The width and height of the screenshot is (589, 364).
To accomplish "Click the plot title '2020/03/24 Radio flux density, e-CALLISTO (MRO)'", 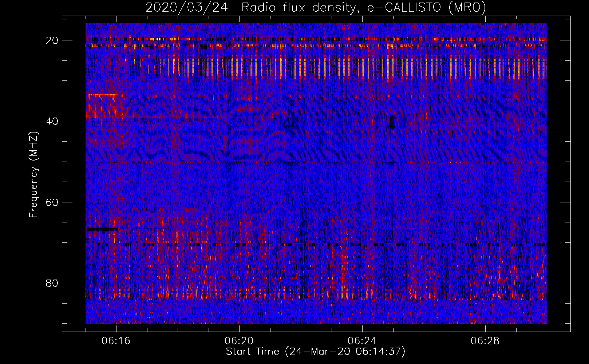I will coord(316,7).
